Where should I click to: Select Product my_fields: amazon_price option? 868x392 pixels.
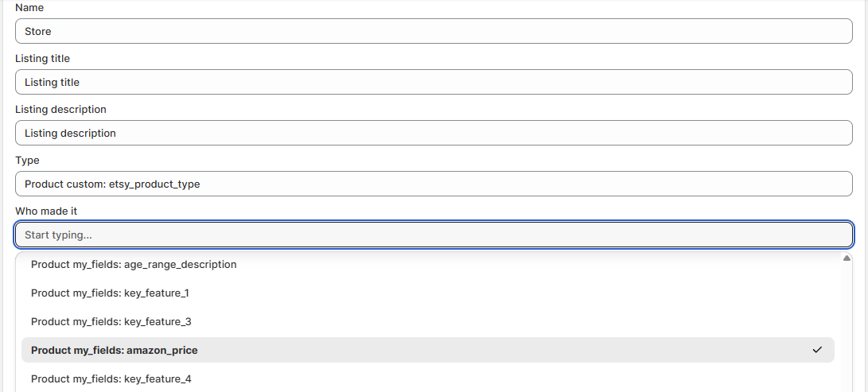[x=115, y=350]
